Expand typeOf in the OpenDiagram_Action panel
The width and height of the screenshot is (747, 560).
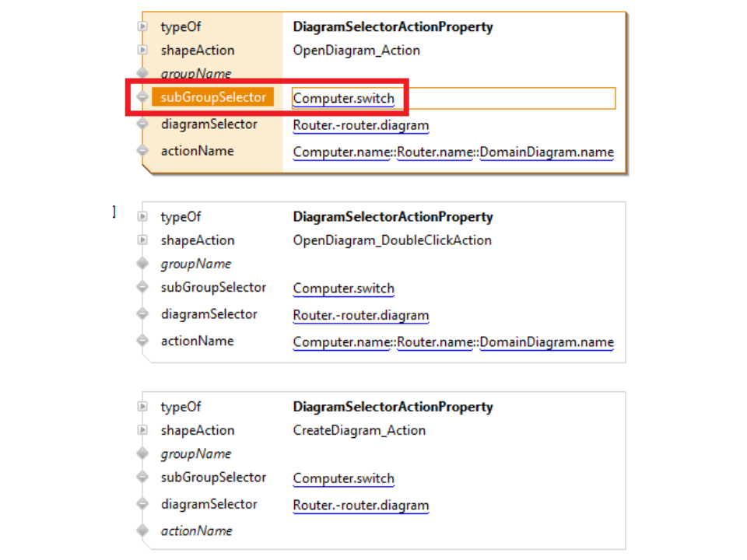click(x=142, y=27)
